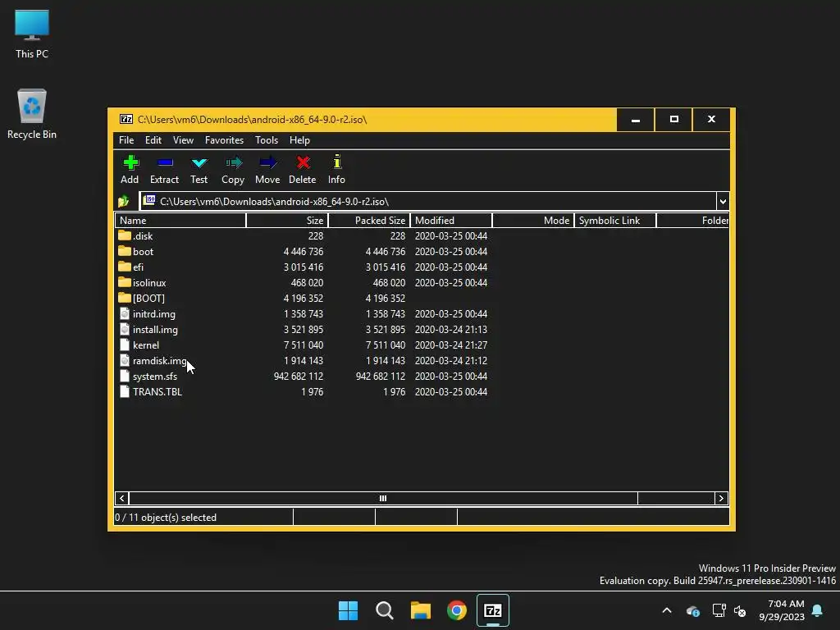Open the Favorites menu
The height and width of the screenshot is (630, 840).
point(224,139)
